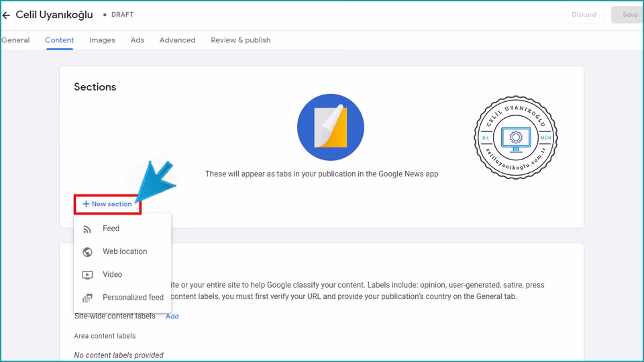Choose the Video play icon in the menu
644x362 pixels.
click(x=87, y=275)
